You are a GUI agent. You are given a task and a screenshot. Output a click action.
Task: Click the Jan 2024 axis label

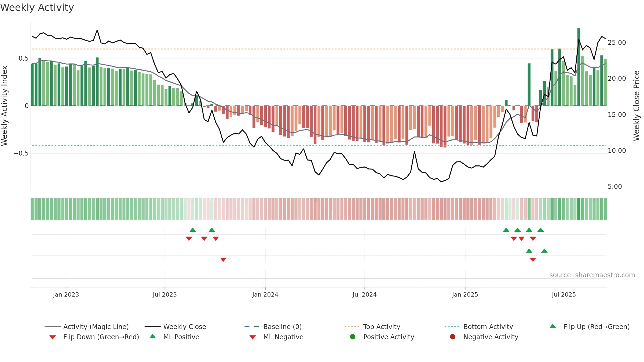pyautogui.click(x=265, y=294)
